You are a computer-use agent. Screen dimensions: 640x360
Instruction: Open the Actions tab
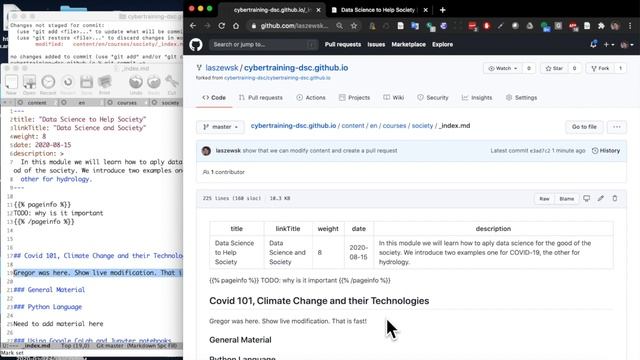[x=311, y=98]
